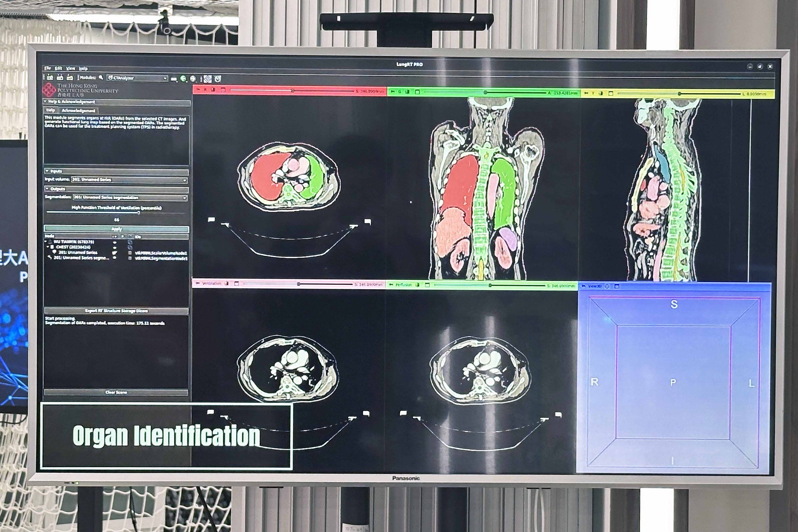798x532 pixels.
Task: Collapse the WU TIANMIN tree node
Action: (x=46, y=242)
